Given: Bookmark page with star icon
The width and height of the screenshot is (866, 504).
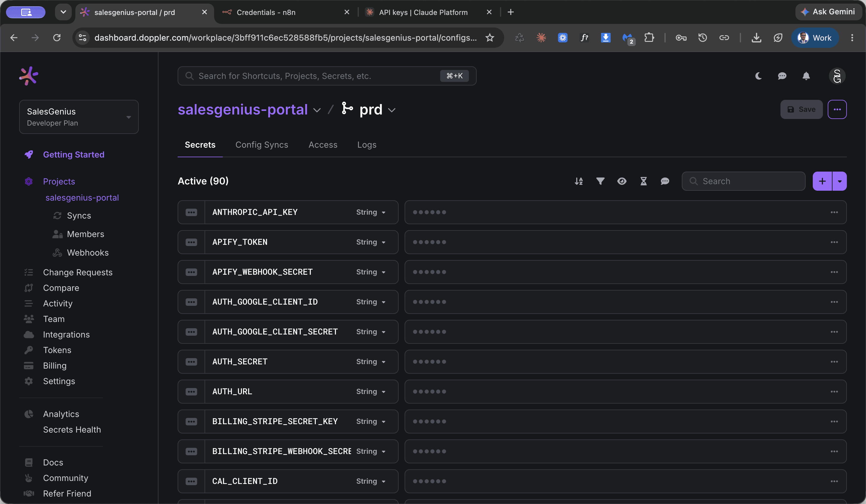Looking at the screenshot, I should 490,37.
